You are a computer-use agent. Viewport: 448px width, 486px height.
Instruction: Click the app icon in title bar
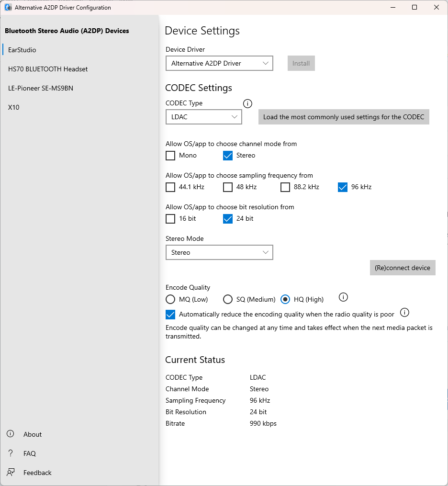8,8
